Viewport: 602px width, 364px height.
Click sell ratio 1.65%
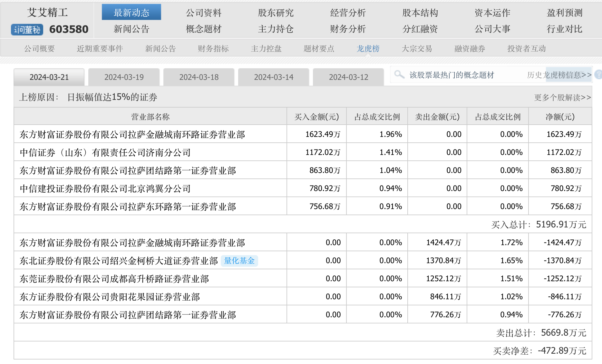tap(511, 261)
